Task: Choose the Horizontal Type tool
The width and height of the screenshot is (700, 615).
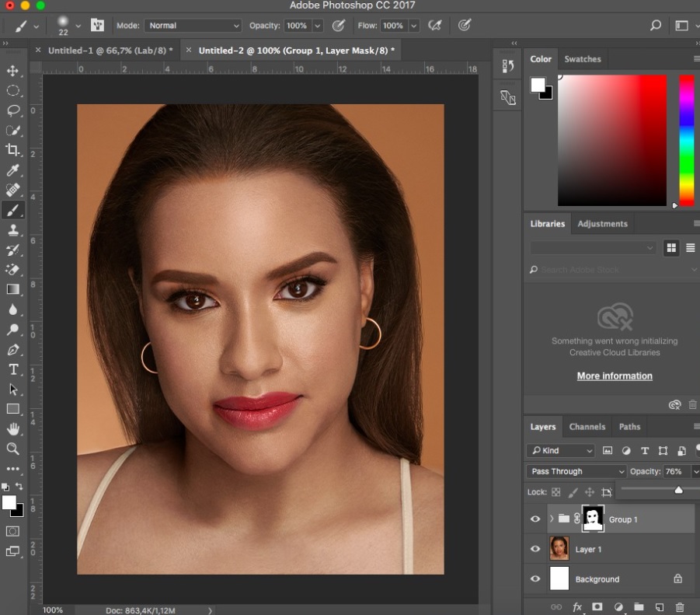Action: [12, 369]
